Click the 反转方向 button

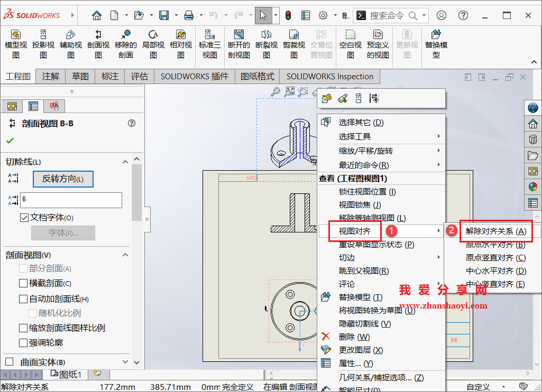click(x=63, y=179)
